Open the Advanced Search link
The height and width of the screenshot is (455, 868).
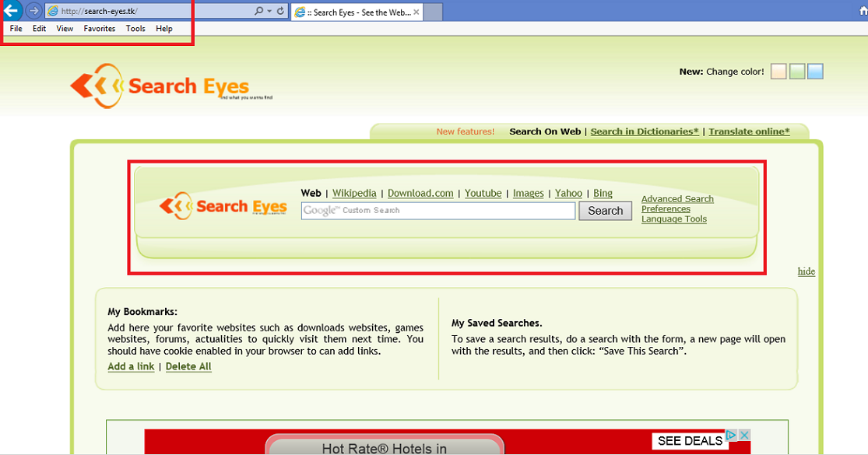pos(677,199)
